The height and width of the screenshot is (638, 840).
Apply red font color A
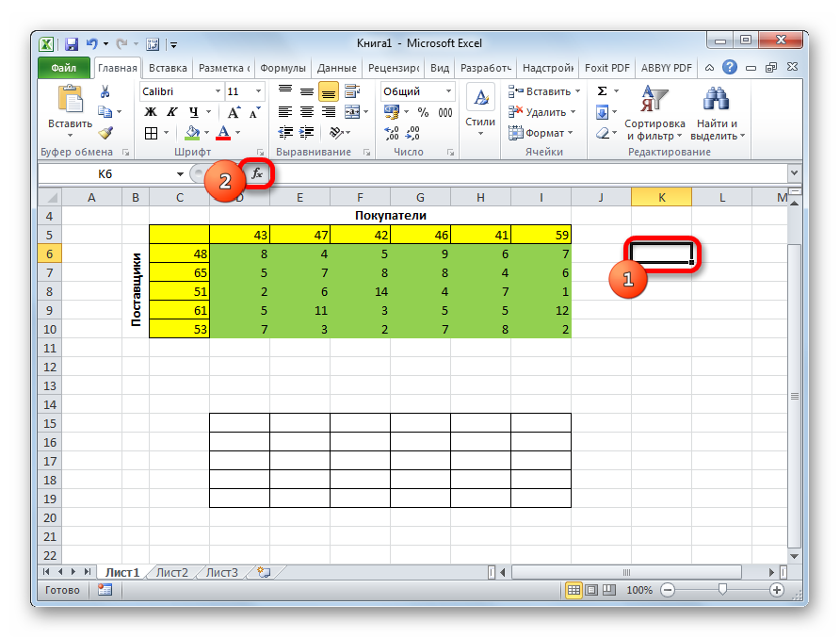tap(223, 133)
